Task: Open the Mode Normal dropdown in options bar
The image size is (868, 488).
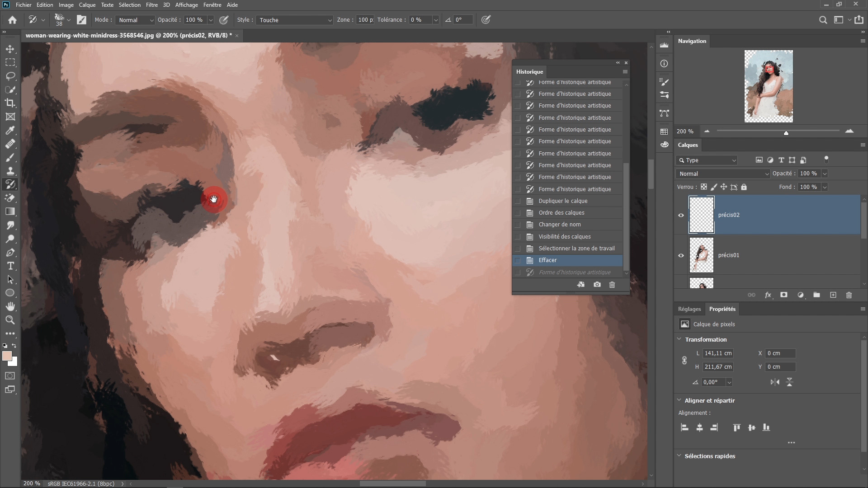Action: 135,20
